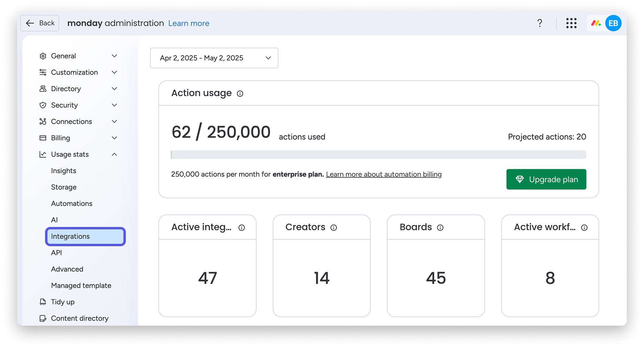Open the Advanced usage page

coord(67,269)
